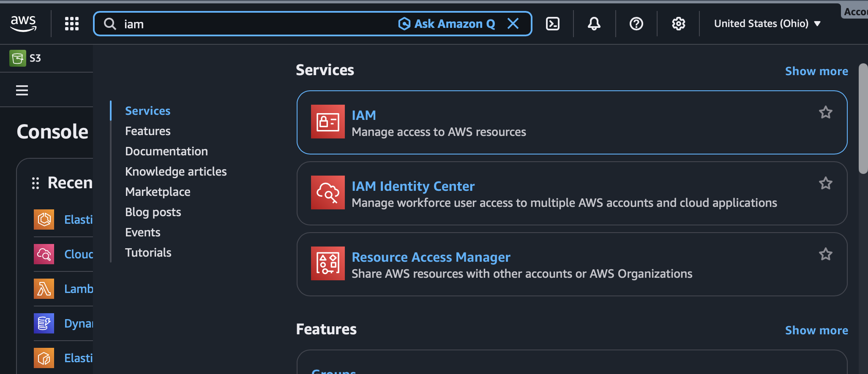This screenshot has height=374, width=868.
Task: Open the settings gear icon
Action: click(679, 24)
